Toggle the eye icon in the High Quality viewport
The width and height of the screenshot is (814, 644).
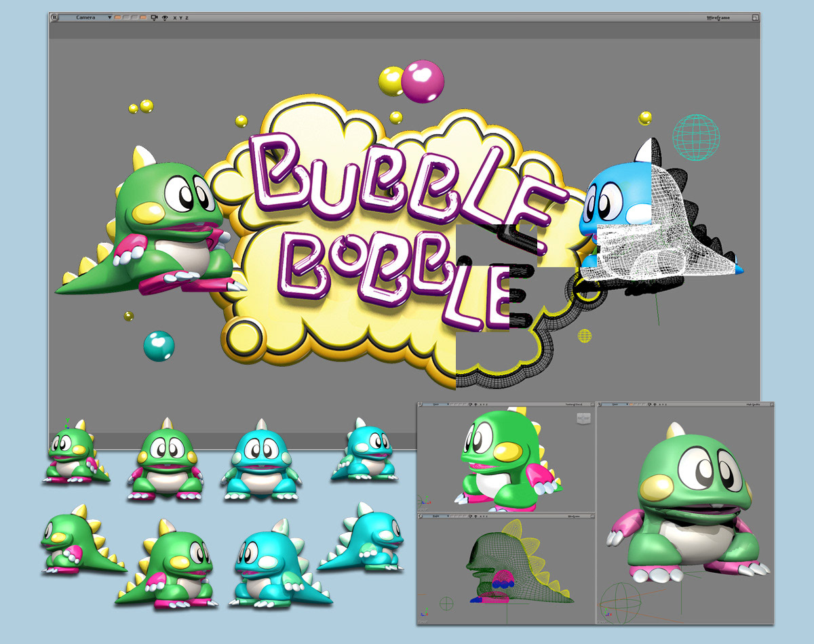(x=655, y=404)
